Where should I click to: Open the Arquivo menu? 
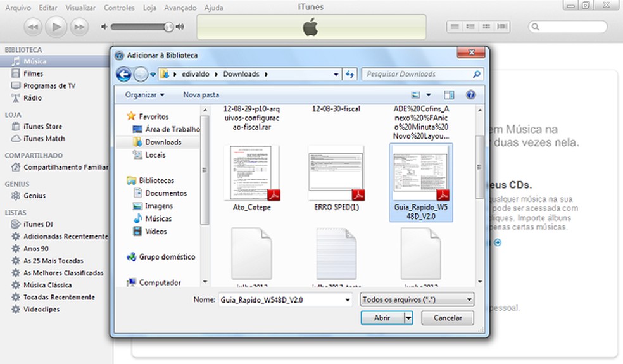(18, 8)
